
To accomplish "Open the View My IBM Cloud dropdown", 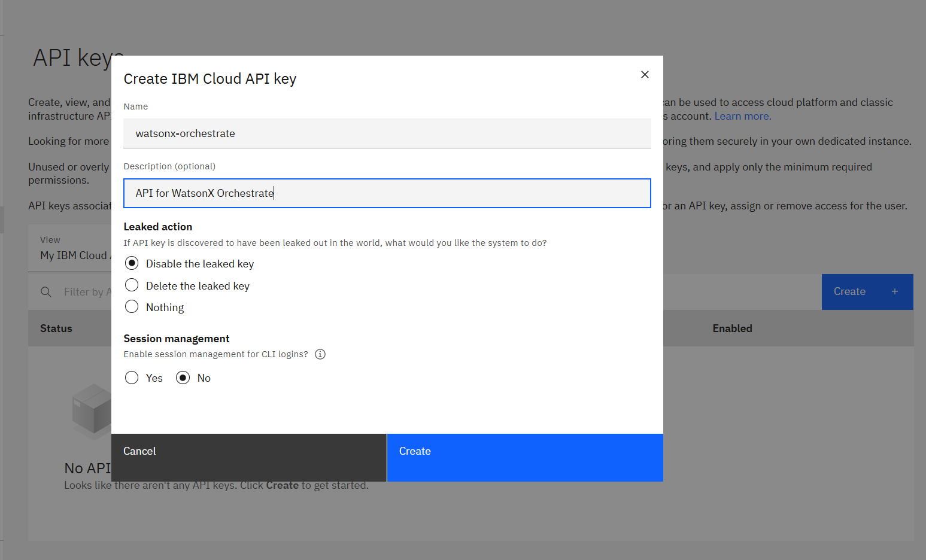I will tap(70, 249).
